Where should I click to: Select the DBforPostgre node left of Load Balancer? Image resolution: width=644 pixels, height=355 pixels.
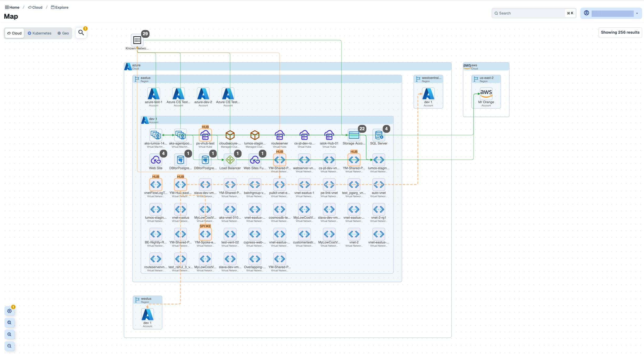click(205, 160)
